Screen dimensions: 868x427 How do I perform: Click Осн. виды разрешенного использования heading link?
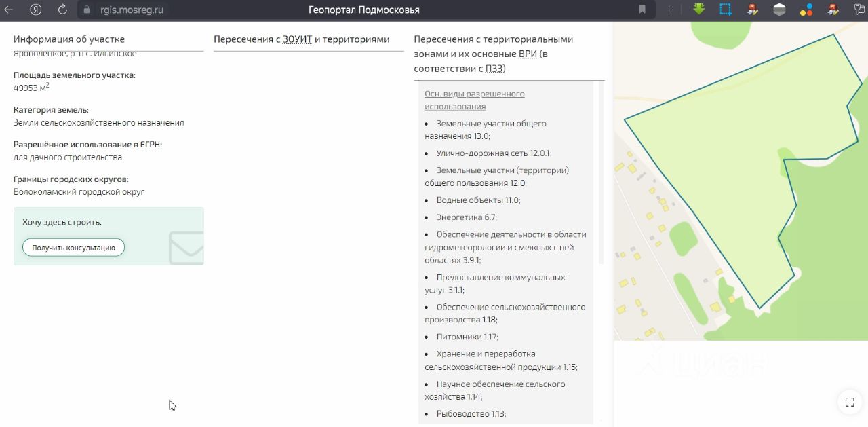pyautogui.click(x=475, y=100)
